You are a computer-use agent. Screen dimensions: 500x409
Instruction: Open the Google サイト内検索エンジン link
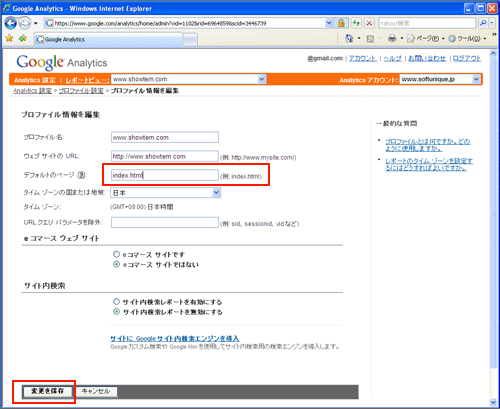[175, 338]
